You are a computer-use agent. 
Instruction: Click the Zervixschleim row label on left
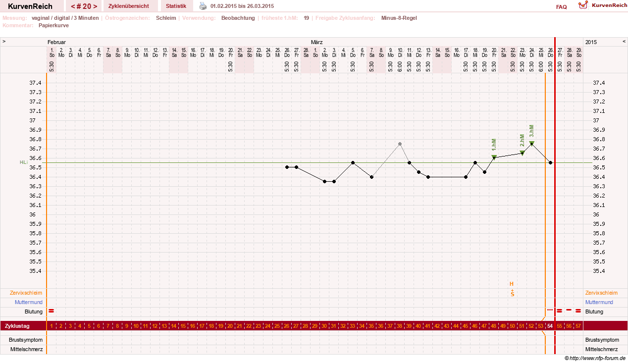(x=26, y=293)
